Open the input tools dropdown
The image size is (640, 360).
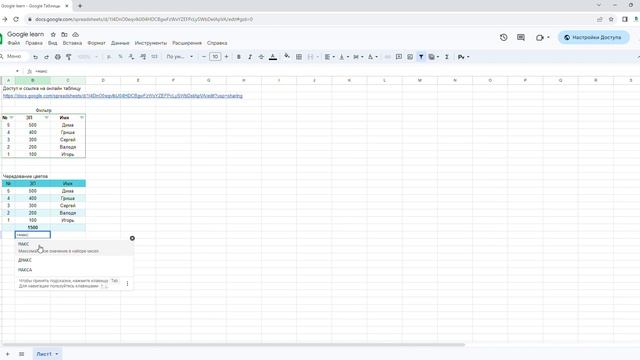463,57
